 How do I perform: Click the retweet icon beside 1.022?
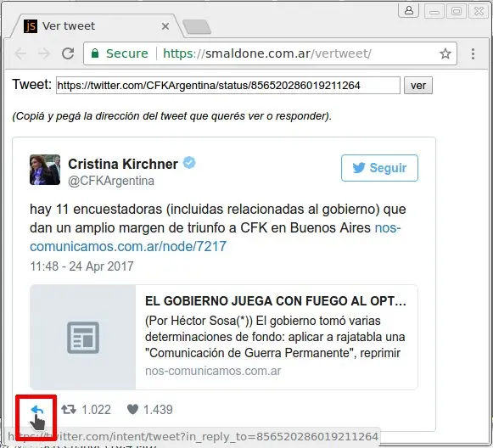pos(69,409)
